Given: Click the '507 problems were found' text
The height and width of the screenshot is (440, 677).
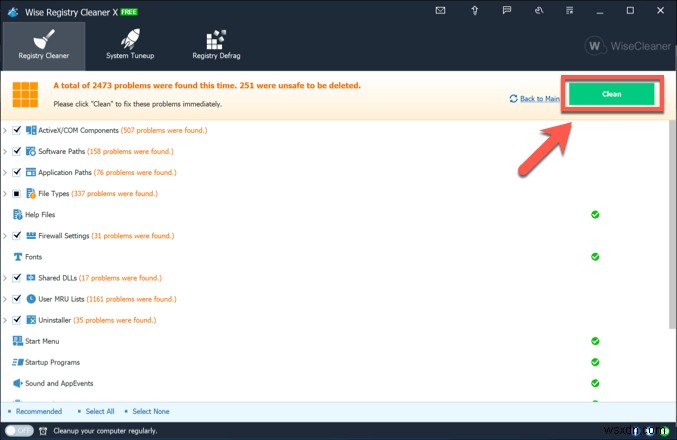Looking at the screenshot, I should tap(164, 130).
